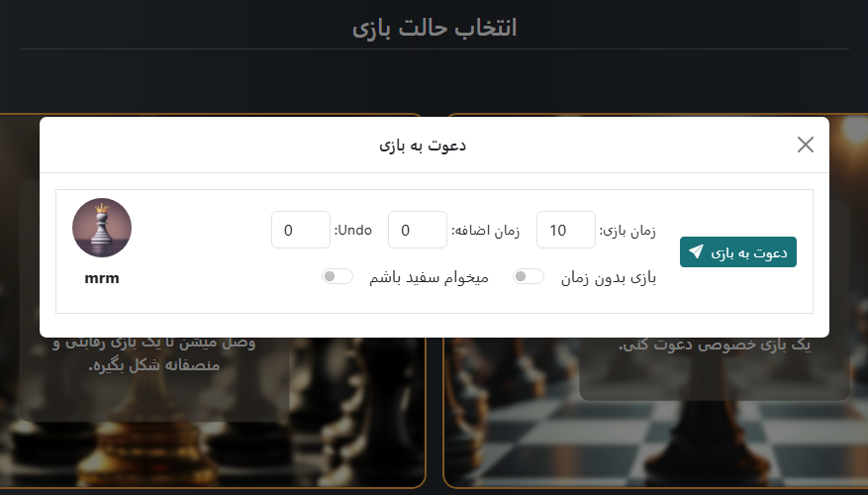Image resolution: width=868 pixels, height=495 pixels.
Task: Click the 'زمان بازی:' label
Action: tap(627, 231)
